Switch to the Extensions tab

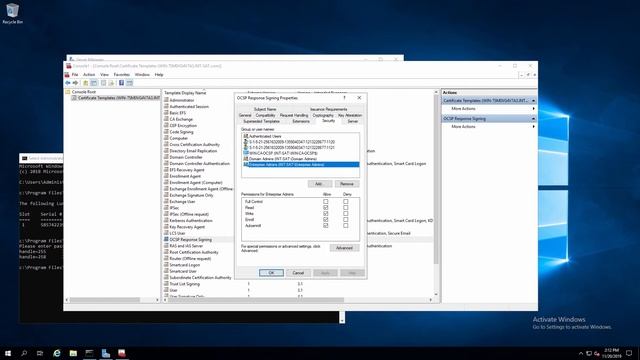point(301,121)
